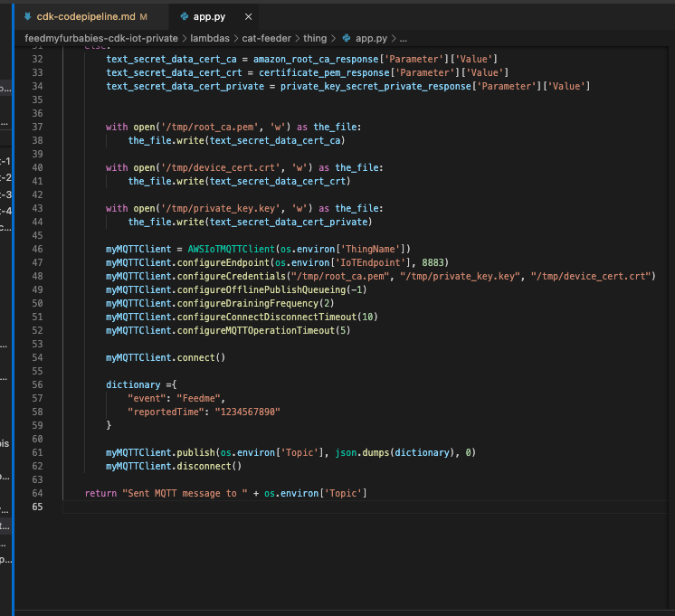
Task: Click the chevron after lambdas in breadcrumb
Action: click(236, 38)
